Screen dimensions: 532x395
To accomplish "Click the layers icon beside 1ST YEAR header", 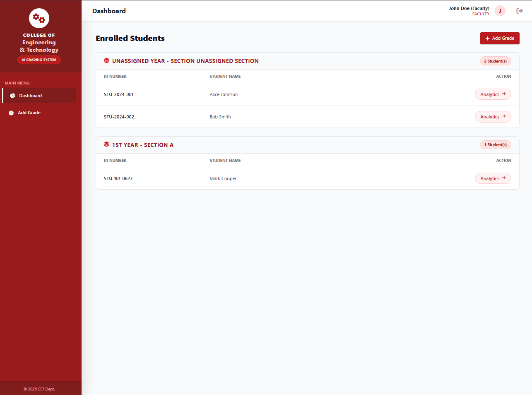I will 106,145.
